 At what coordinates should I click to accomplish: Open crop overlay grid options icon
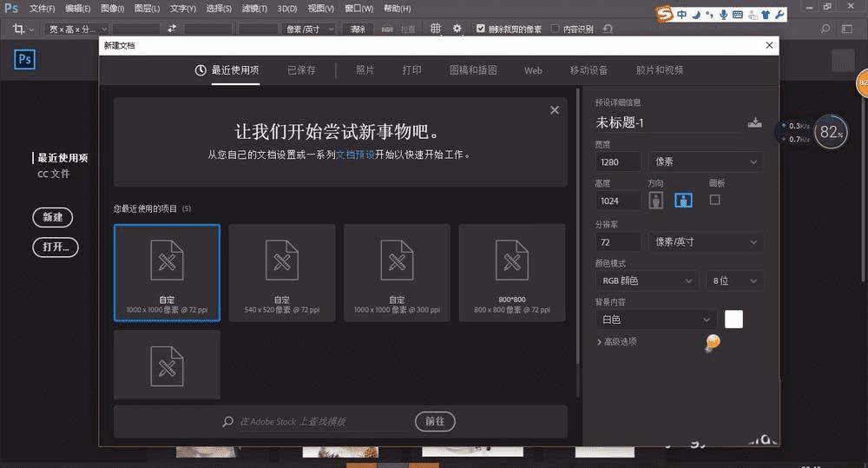coord(436,29)
